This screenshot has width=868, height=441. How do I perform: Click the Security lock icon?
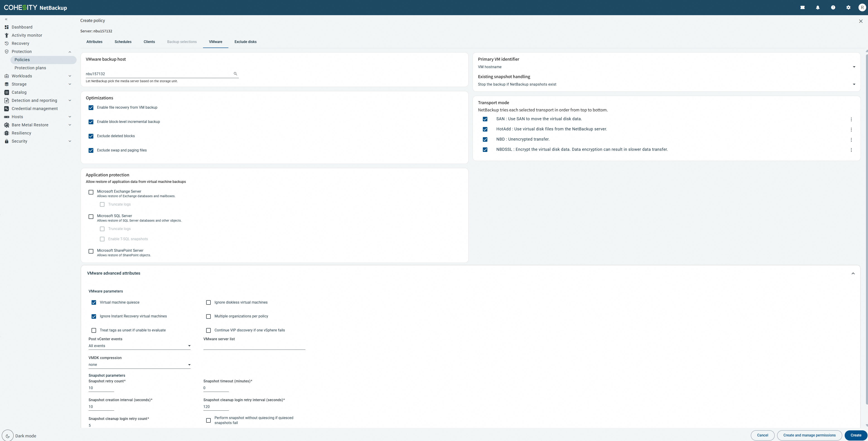point(6,141)
